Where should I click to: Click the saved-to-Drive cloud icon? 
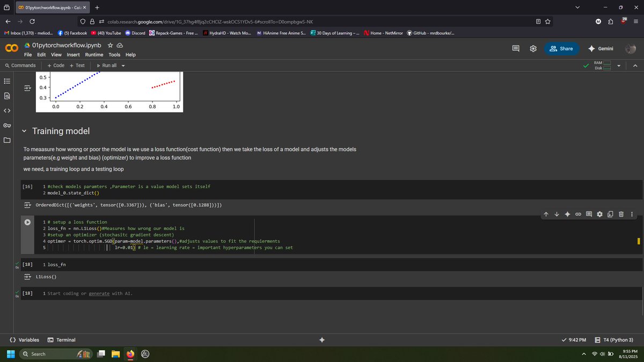(120, 46)
